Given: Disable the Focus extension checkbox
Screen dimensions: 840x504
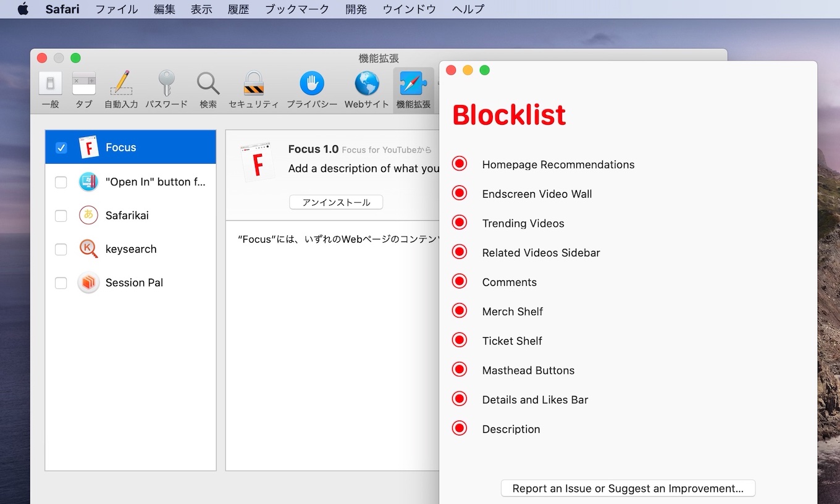Looking at the screenshot, I should (61, 148).
